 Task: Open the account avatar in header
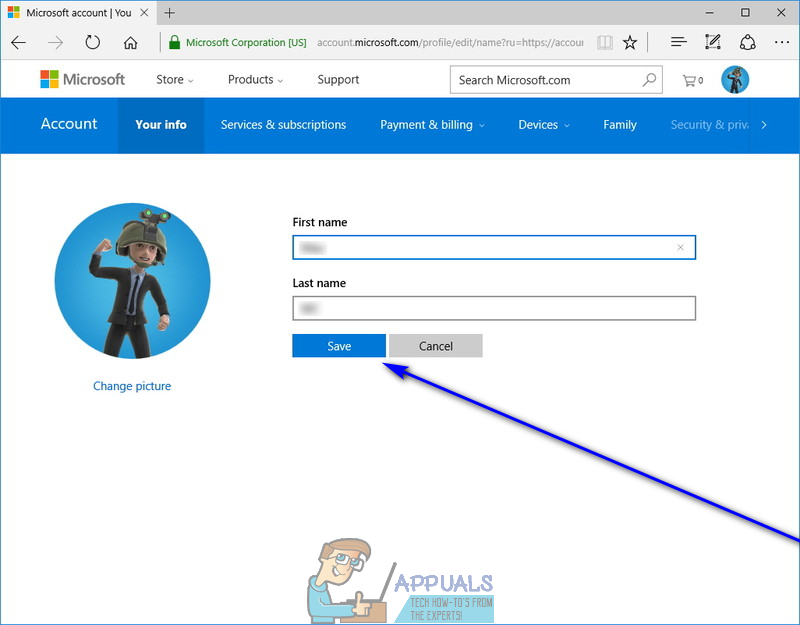point(735,80)
